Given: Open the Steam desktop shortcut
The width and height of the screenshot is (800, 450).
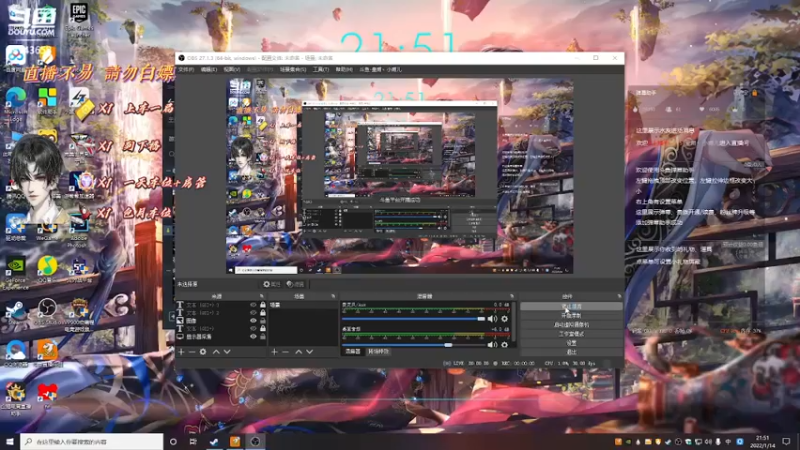Looking at the screenshot, I should point(16,312).
